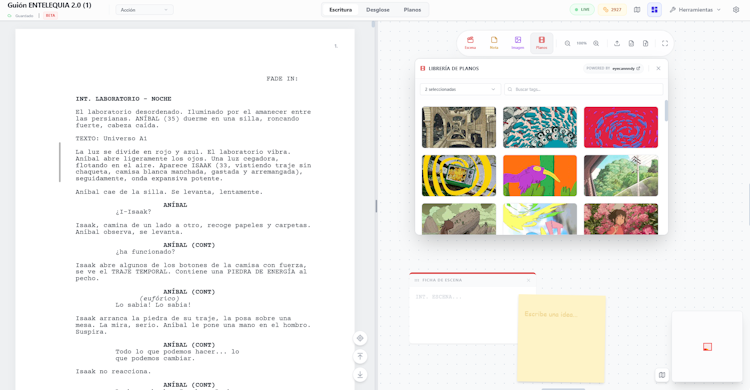
Task: Add a Nota sticky note
Action: tap(494, 43)
